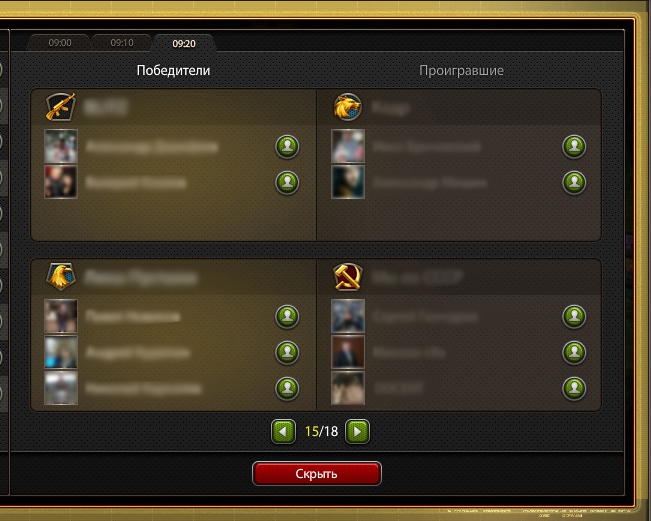651x521 pixels.
Task: Open profile of second player under rifle clan
Action: pos(287,182)
